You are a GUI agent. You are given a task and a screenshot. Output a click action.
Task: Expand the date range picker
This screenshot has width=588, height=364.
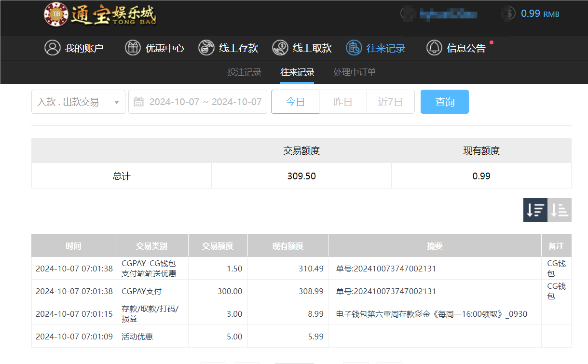(x=198, y=102)
